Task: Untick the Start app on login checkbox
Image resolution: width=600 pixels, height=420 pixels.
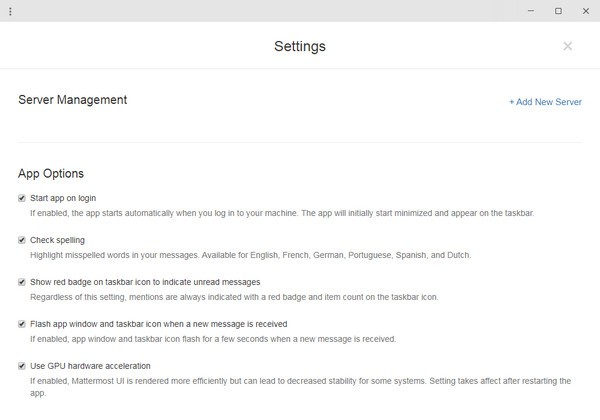Action: click(22, 198)
